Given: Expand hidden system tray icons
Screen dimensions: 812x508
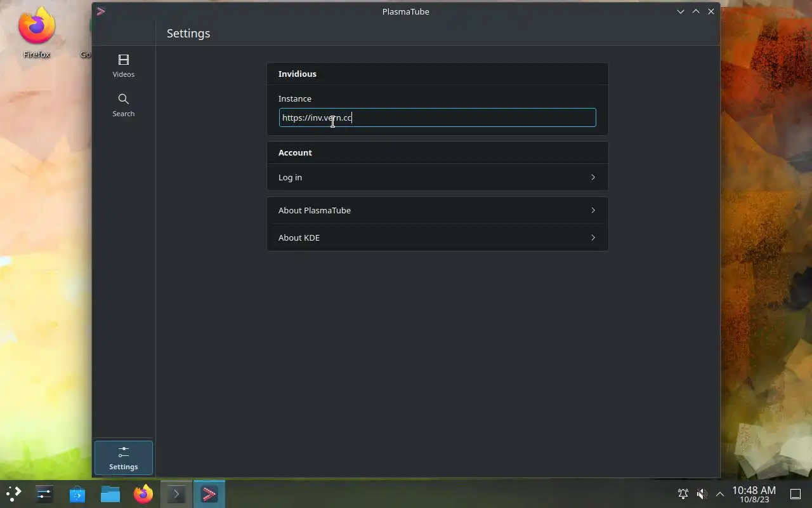Looking at the screenshot, I should click(720, 493).
